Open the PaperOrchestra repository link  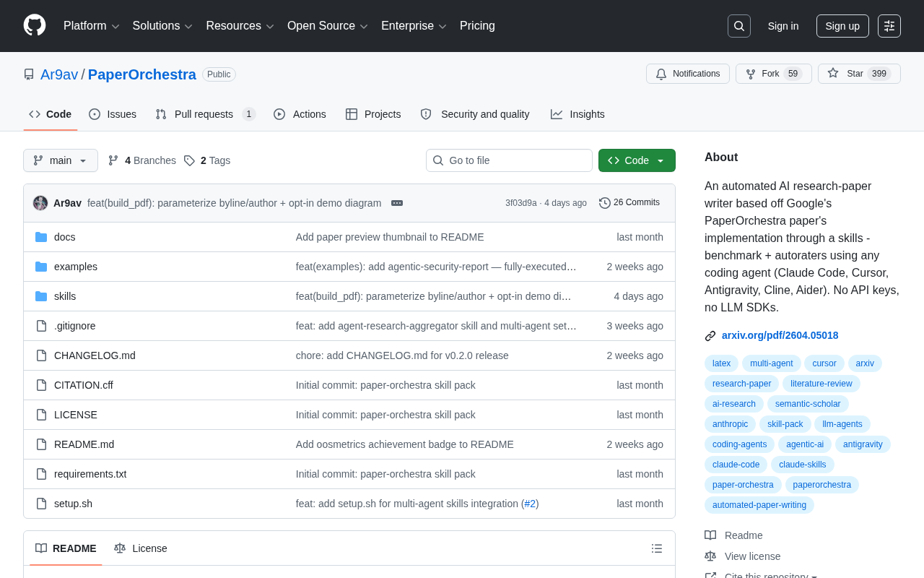point(142,74)
